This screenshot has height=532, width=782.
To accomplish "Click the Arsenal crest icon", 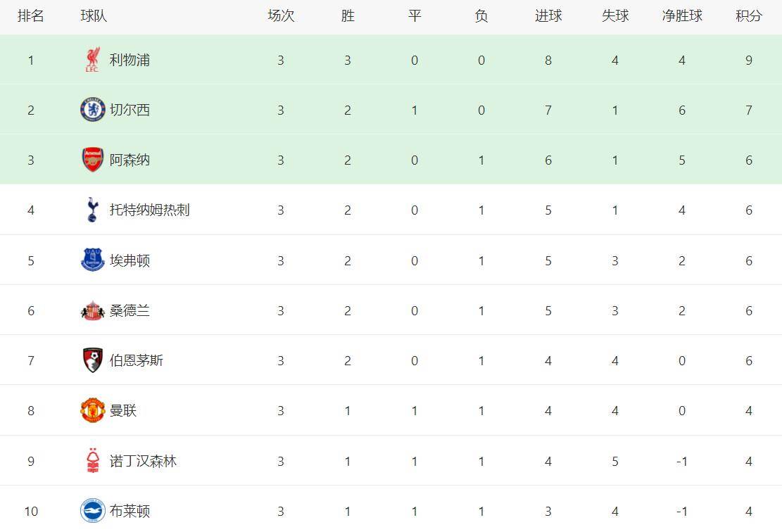I will click(x=92, y=160).
